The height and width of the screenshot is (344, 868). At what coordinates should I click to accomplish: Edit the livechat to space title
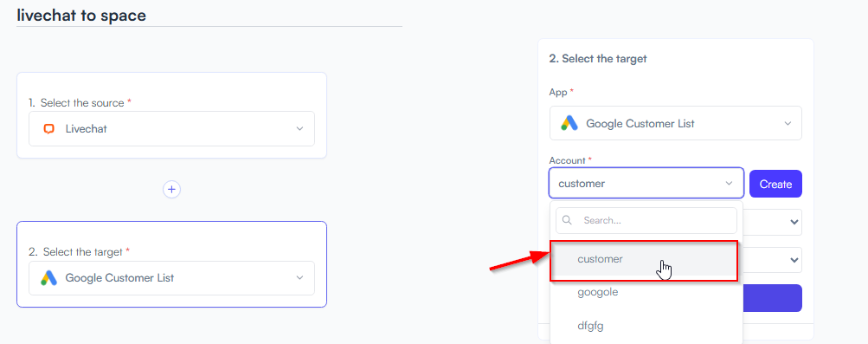click(81, 16)
